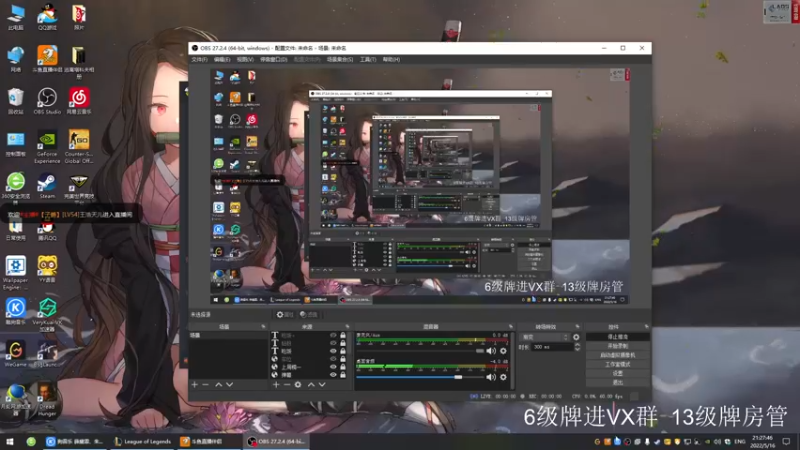
Task: Click the 工作室模式 studio mode button
Action: point(617,364)
